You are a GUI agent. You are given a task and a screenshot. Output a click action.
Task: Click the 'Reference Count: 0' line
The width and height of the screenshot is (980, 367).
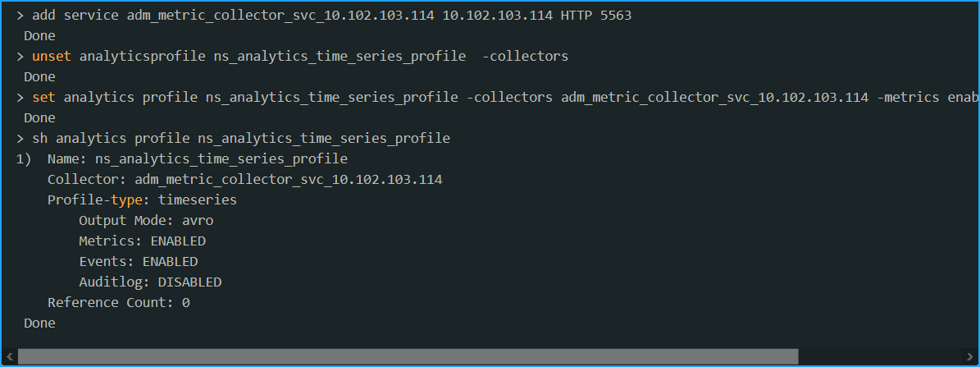[x=119, y=303]
